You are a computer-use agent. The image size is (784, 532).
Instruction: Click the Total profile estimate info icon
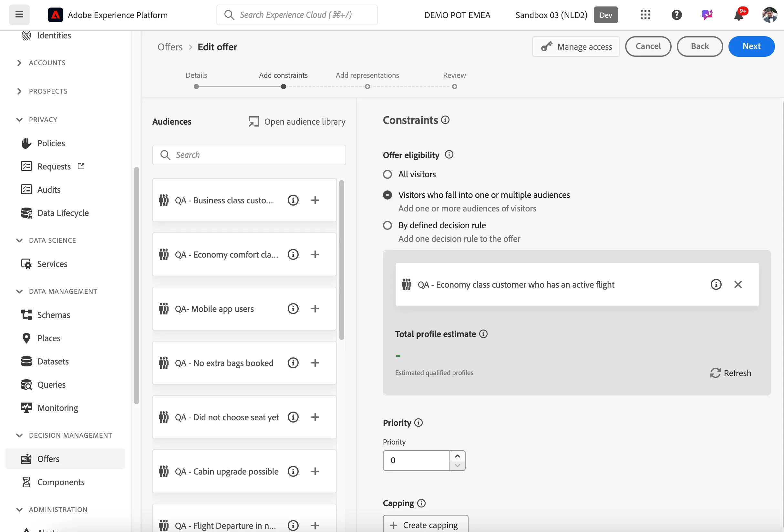483,334
